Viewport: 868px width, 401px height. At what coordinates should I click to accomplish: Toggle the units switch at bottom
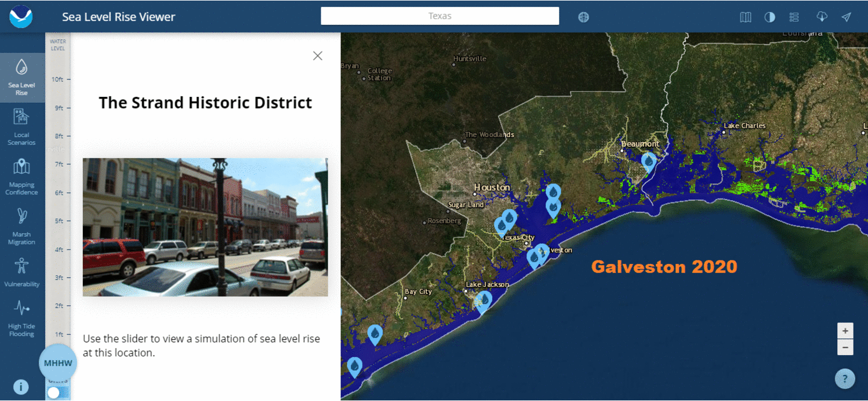click(x=57, y=392)
